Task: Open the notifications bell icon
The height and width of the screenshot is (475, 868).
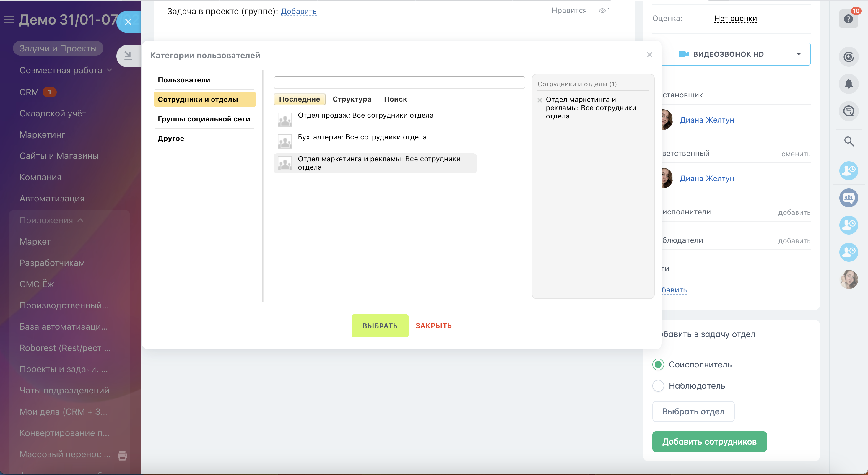Action: click(849, 84)
